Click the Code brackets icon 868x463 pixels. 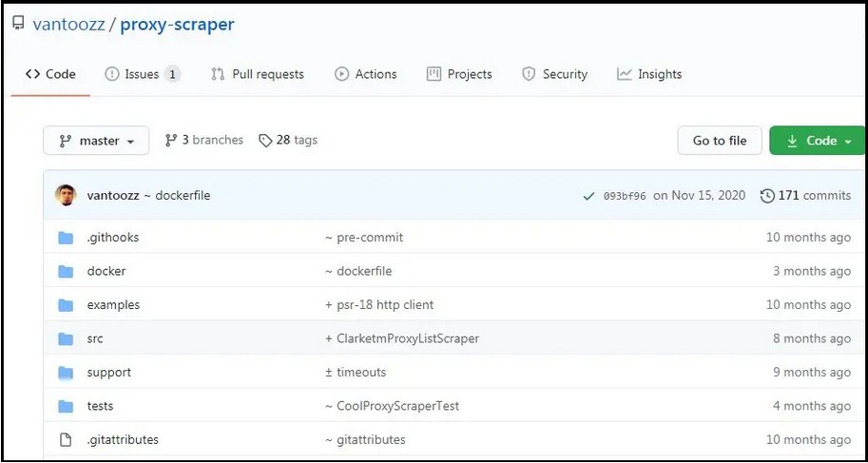tap(32, 74)
